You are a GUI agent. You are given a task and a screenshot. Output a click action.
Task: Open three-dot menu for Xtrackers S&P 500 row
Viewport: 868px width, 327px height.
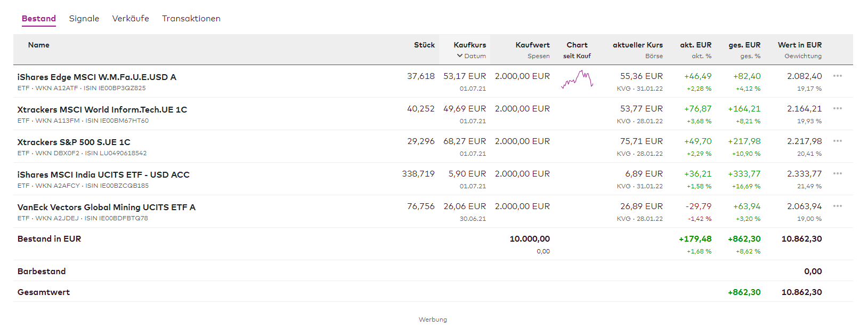point(837,141)
